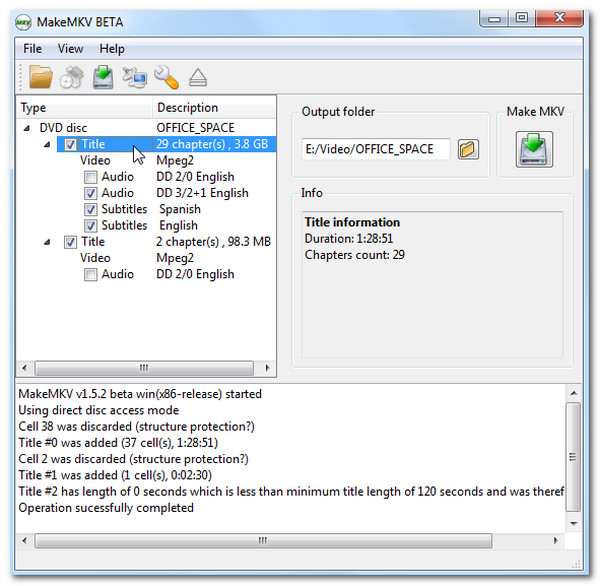600x586 pixels.
Task: Open files with the folder toolbar icon
Action: (x=40, y=77)
